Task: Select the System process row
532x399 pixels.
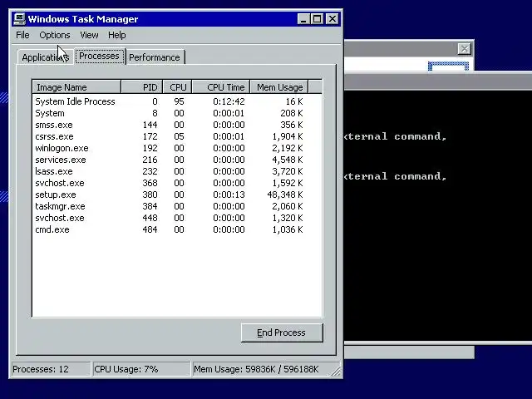Action: click(169, 113)
